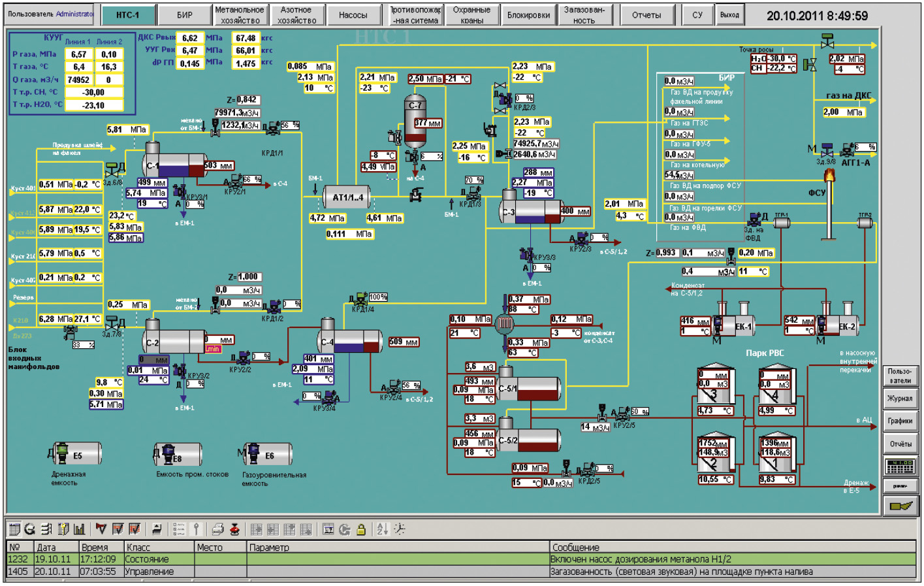Click the Отчеты button in top bar
The width and height of the screenshot is (924, 586).
click(646, 14)
